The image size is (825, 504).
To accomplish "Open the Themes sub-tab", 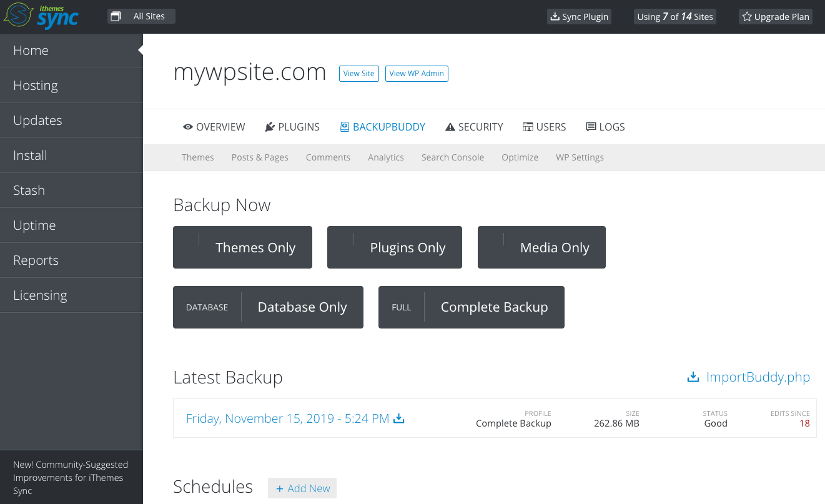I will click(198, 157).
